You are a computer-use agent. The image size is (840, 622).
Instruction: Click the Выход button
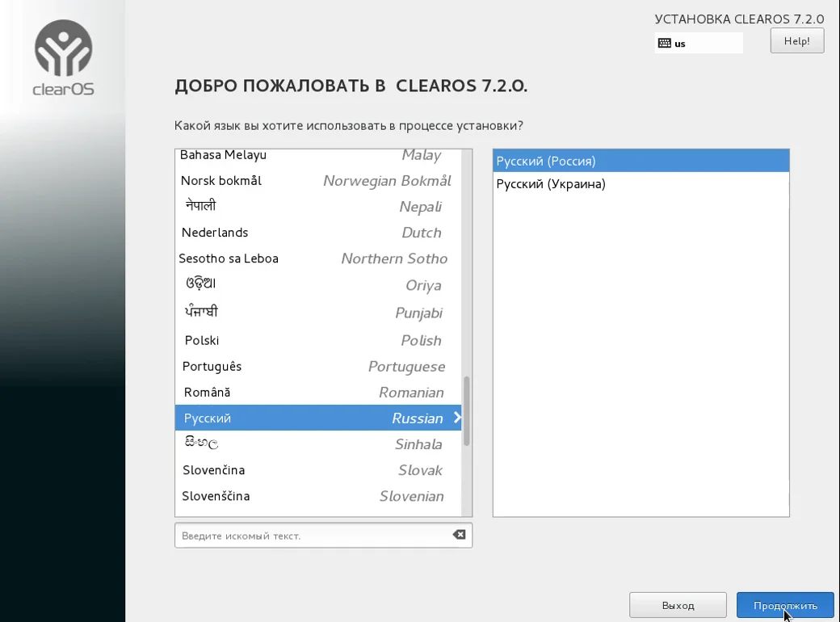(678, 605)
